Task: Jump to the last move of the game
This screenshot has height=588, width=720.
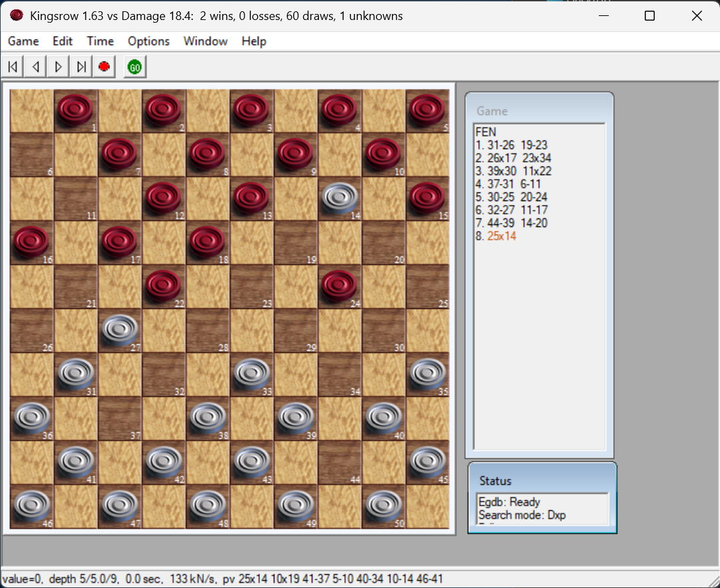Action: pos(81,67)
